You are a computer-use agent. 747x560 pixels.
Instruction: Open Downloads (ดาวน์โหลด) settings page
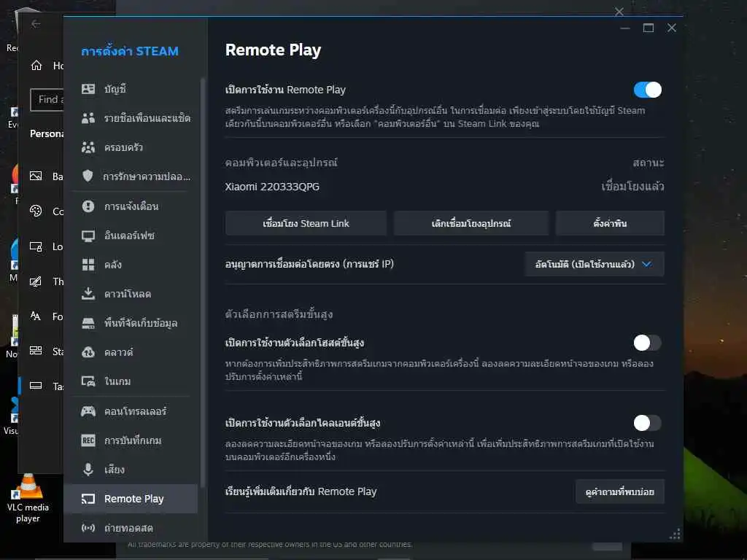131,294
